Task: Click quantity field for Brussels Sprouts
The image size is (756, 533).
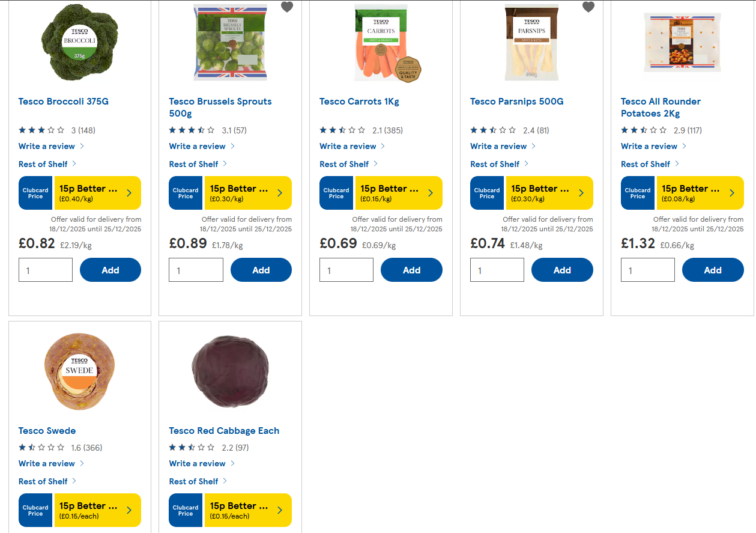Action: point(196,270)
